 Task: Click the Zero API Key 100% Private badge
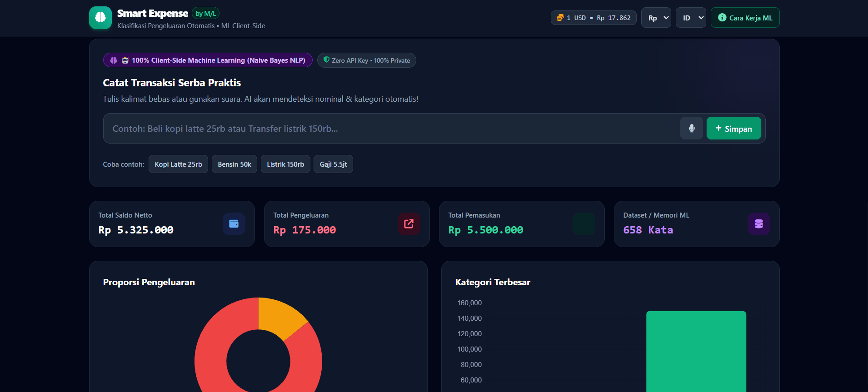coord(366,60)
